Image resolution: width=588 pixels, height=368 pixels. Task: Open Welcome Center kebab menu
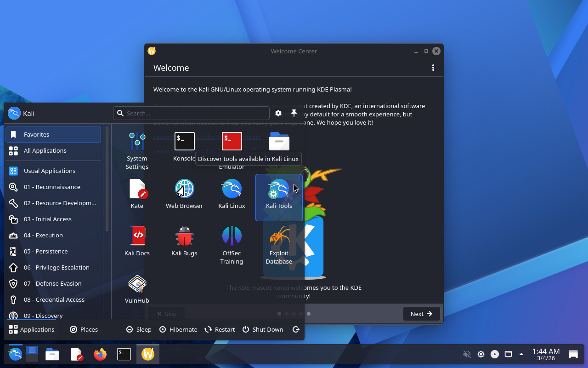pyautogui.click(x=433, y=68)
